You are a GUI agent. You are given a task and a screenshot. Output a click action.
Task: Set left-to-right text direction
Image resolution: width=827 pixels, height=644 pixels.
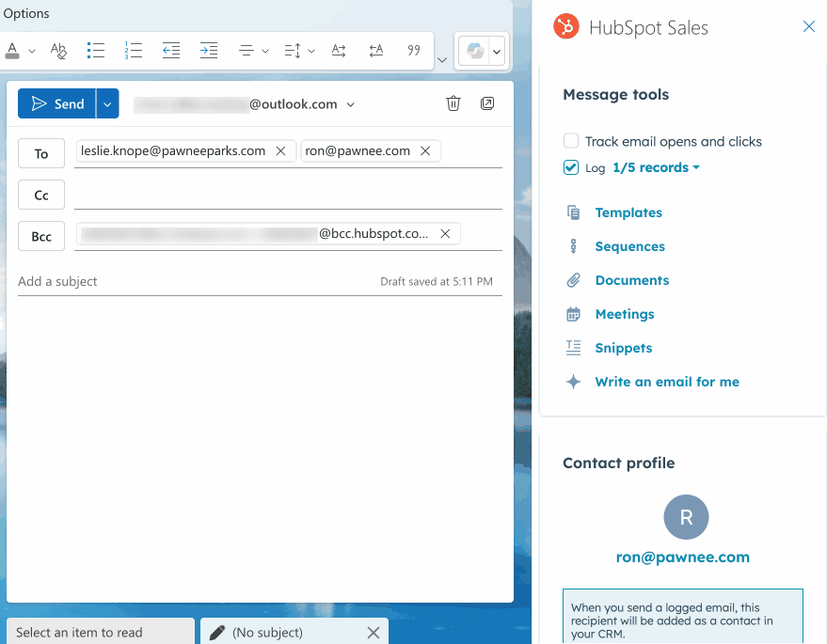pyautogui.click(x=339, y=51)
